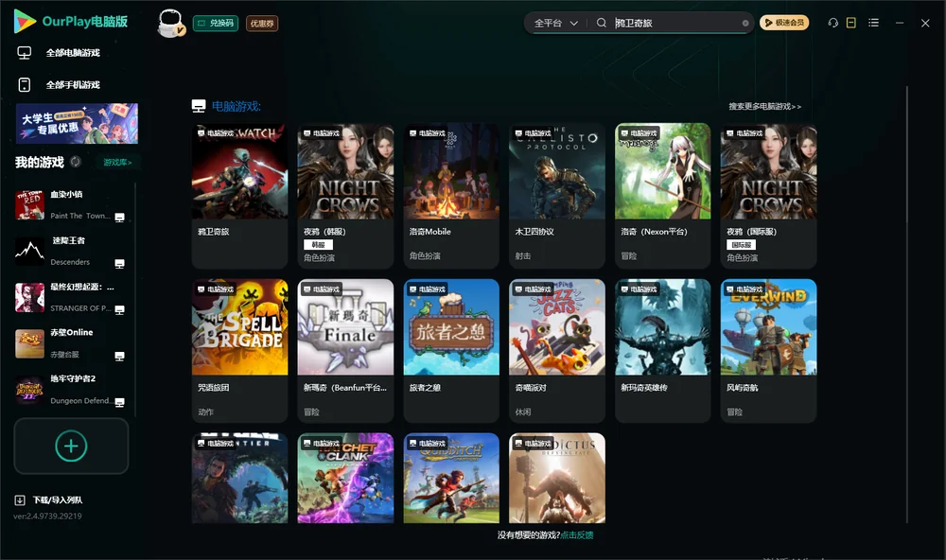Select 地牢守护者2 in my games list
Viewport: 946px width, 560px height.
pyautogui.click(x=73, y=390)
